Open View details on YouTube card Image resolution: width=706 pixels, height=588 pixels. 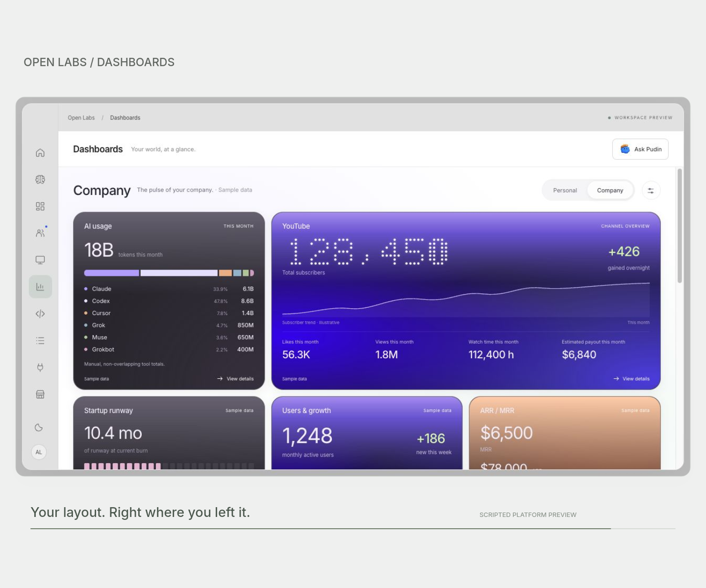click(631, 379)
